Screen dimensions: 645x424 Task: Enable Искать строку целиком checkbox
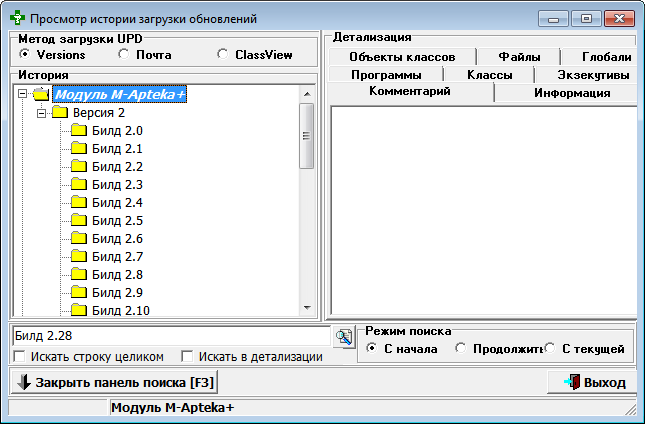tap(20, 357)
